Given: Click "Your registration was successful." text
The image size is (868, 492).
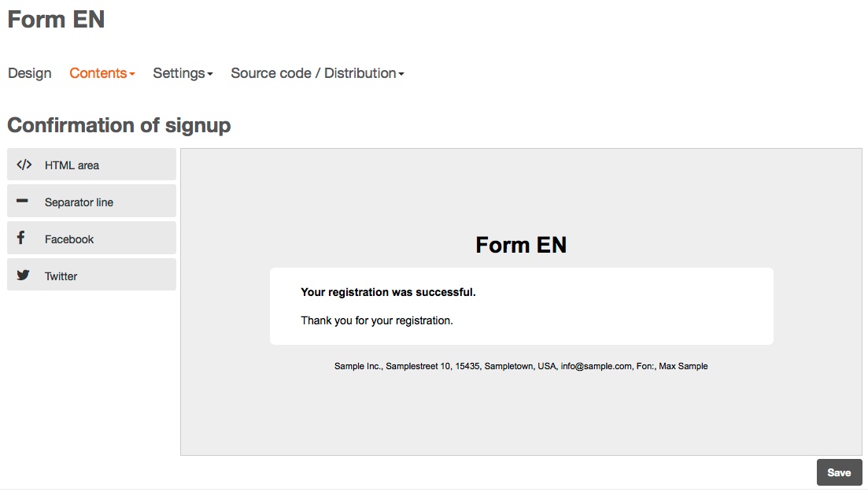Looking at the screenshot, I should click(x=388, y=292).
